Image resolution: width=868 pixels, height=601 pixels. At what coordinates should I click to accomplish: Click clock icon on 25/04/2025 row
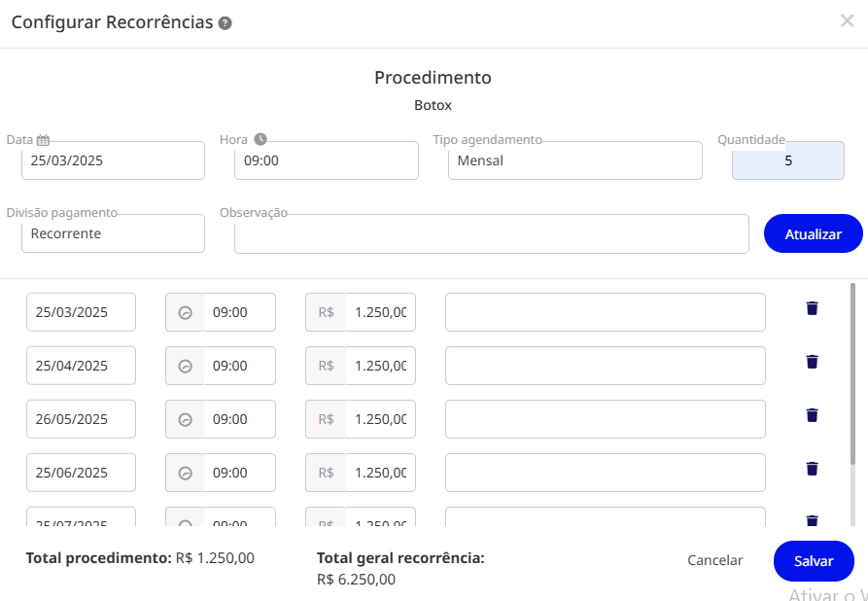(185, 366)
